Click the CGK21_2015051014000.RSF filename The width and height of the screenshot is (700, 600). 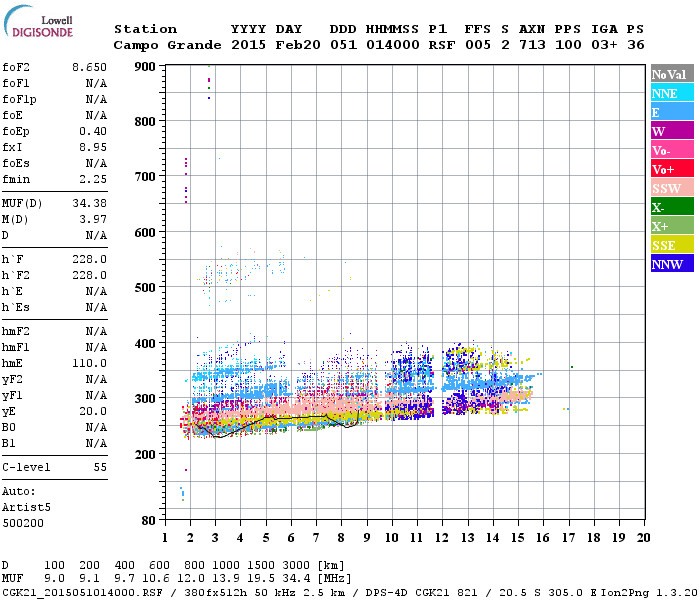tap(82, 593)
